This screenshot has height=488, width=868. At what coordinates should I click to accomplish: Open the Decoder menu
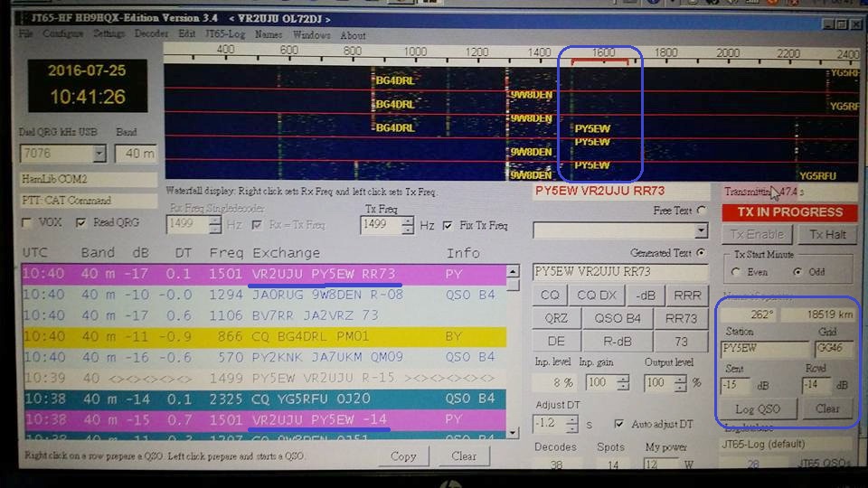151,34
